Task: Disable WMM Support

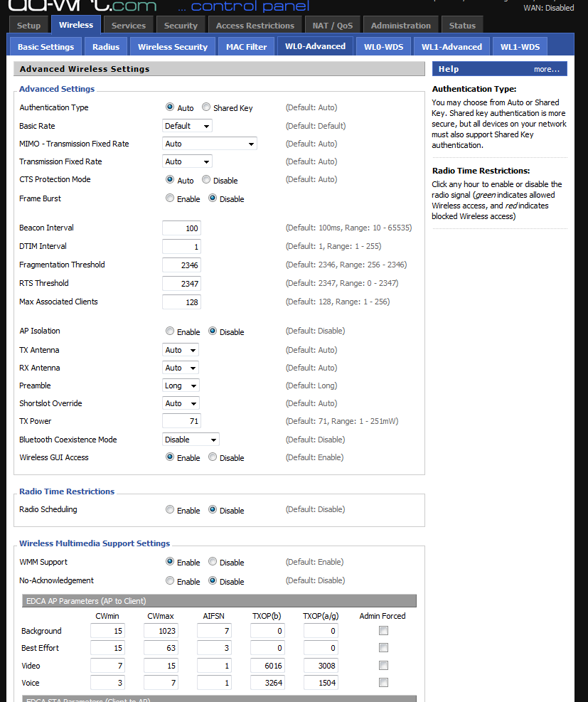Action: pyautogui.click(x=213, y=561)
